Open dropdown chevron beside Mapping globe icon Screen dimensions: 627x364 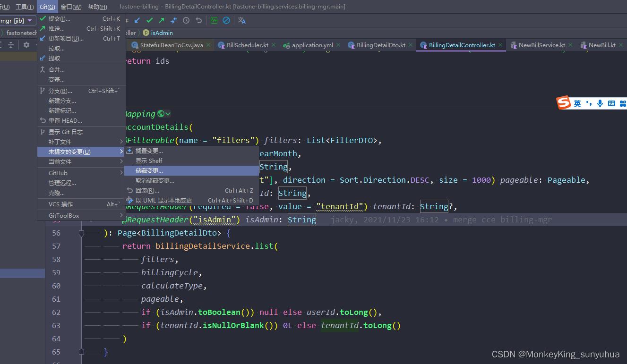(x=168, y=114)
